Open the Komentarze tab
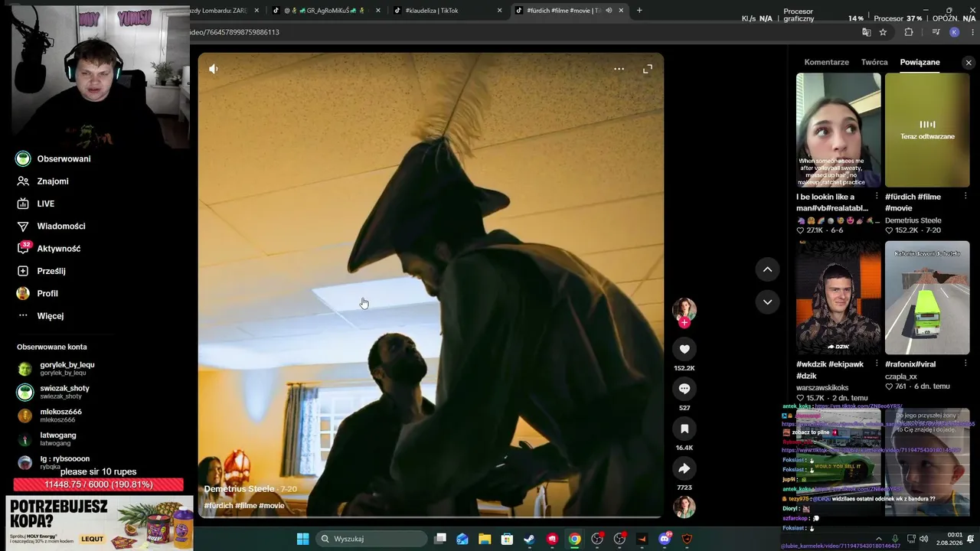The width and height of the screenshot is (980, 551). coord(826,62)
